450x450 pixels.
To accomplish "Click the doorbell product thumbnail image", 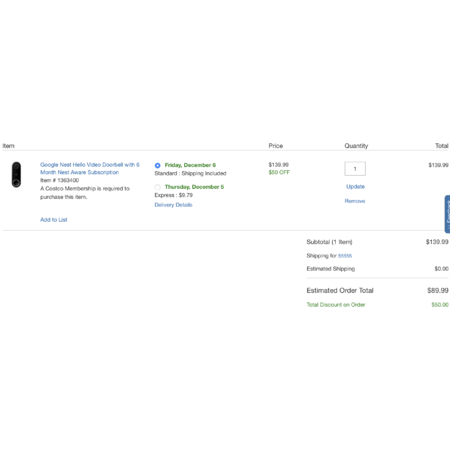I will coord(16,174).
